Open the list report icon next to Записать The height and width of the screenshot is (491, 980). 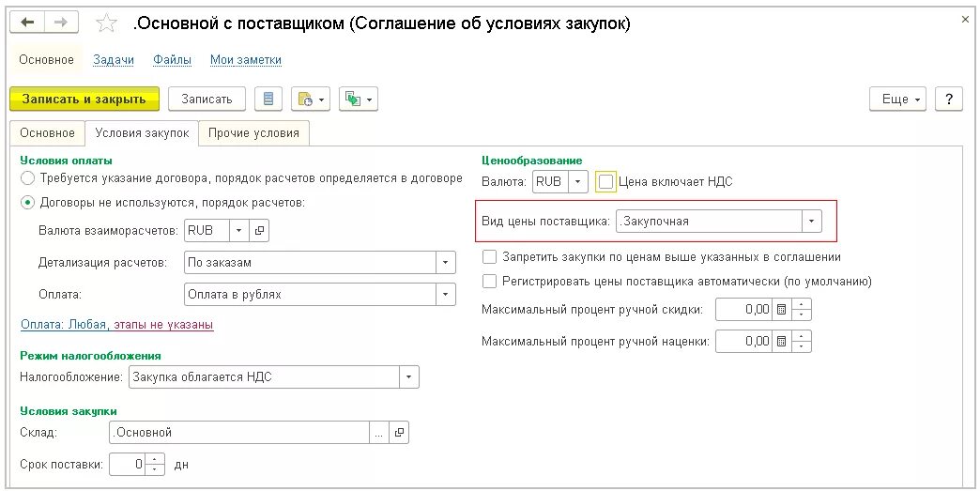268,99
